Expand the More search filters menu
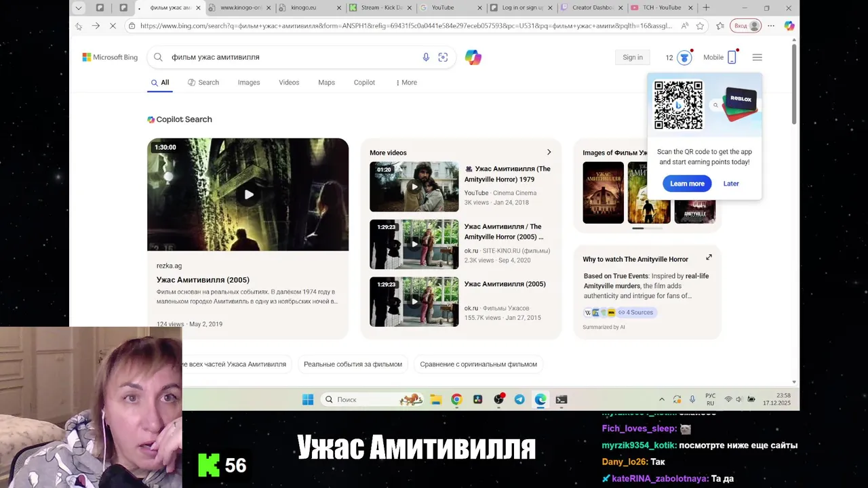 point(406,83)
